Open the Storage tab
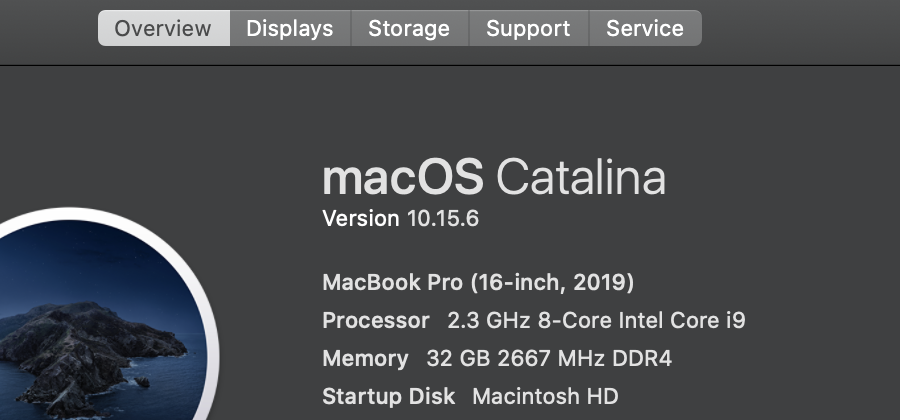Viewport: 900px width, 420px height. (x=409, y=28)
